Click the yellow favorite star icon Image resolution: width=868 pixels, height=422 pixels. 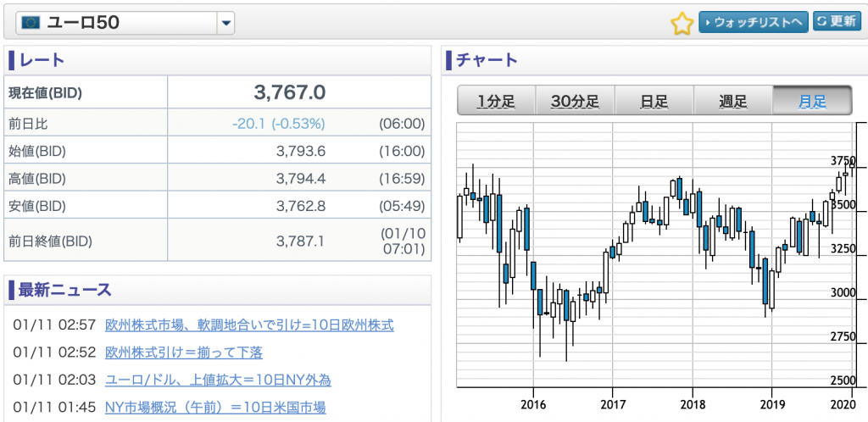pos(682,23)
